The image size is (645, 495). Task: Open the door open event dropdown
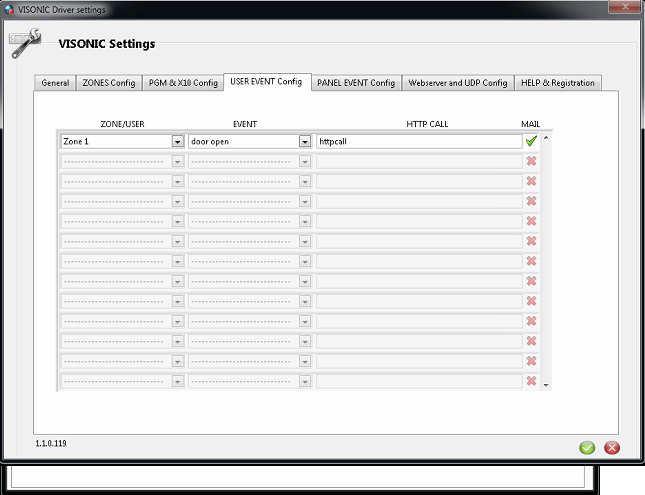point(305,142)
